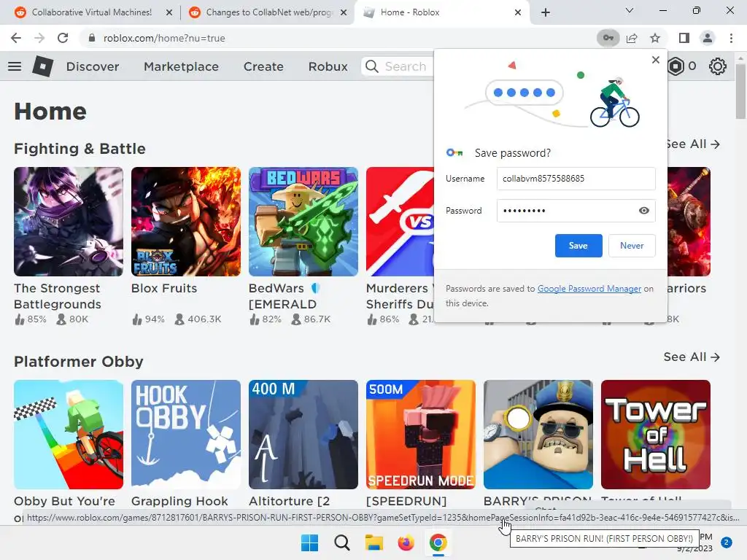Click See All for Fighting & Battle

[x=692, y=144]
